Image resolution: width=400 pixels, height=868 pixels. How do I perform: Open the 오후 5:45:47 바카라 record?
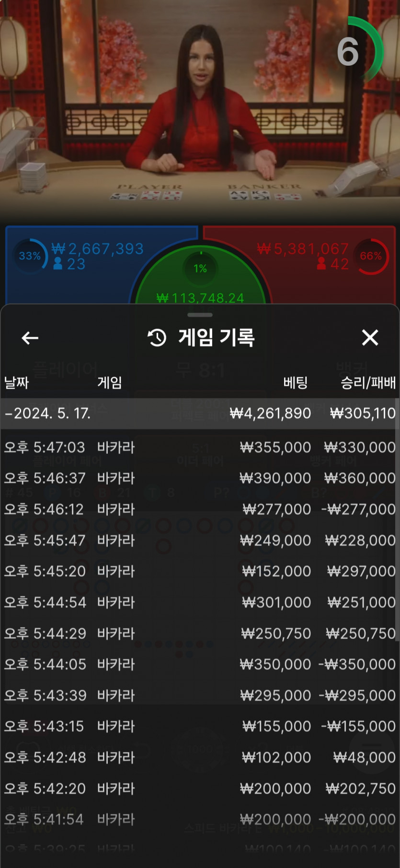(x=200, y=540)
